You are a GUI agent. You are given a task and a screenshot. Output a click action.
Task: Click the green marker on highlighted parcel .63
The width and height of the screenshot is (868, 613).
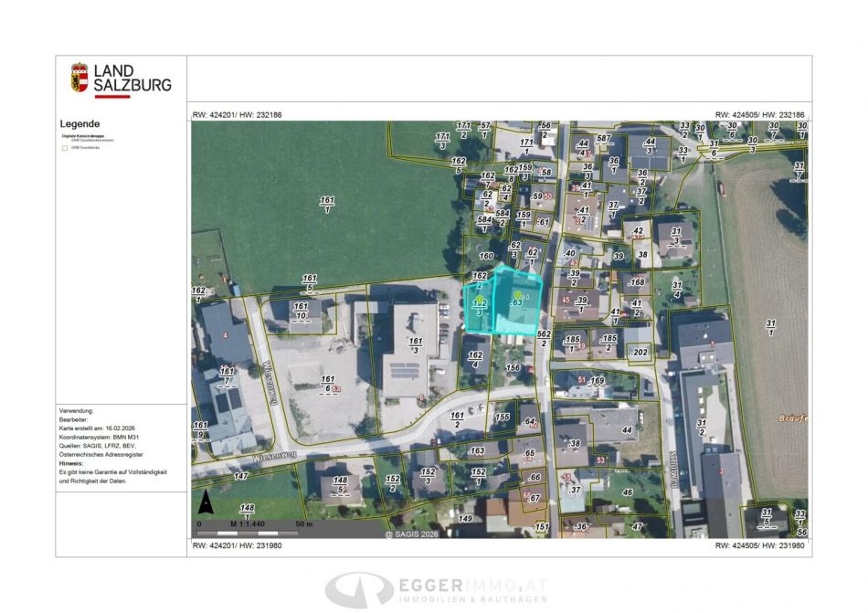519,293
